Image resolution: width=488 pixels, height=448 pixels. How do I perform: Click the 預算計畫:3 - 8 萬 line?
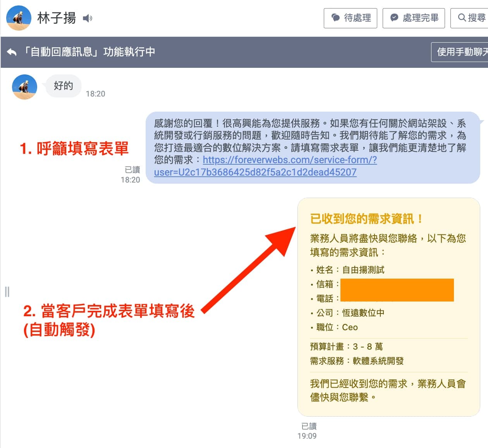(346, 346)
